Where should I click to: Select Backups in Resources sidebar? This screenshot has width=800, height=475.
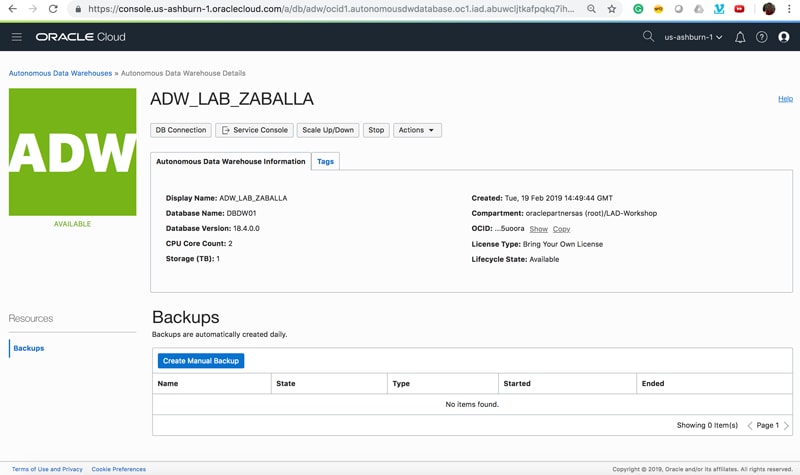click(29, 348)
